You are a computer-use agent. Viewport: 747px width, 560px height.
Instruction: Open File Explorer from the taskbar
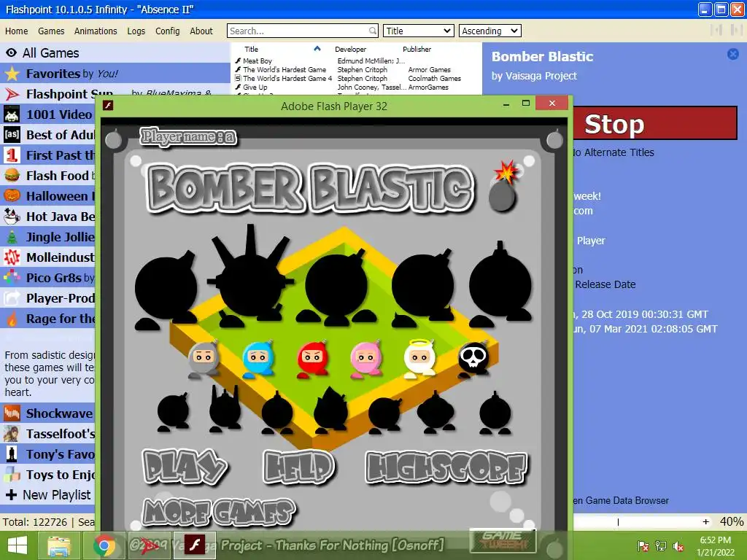pyautogui.click(x=59, y=545)
